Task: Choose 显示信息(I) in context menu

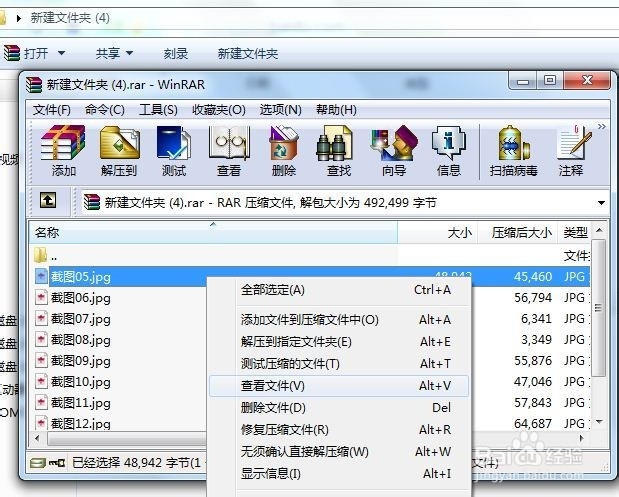Action: tap(340, 473)
